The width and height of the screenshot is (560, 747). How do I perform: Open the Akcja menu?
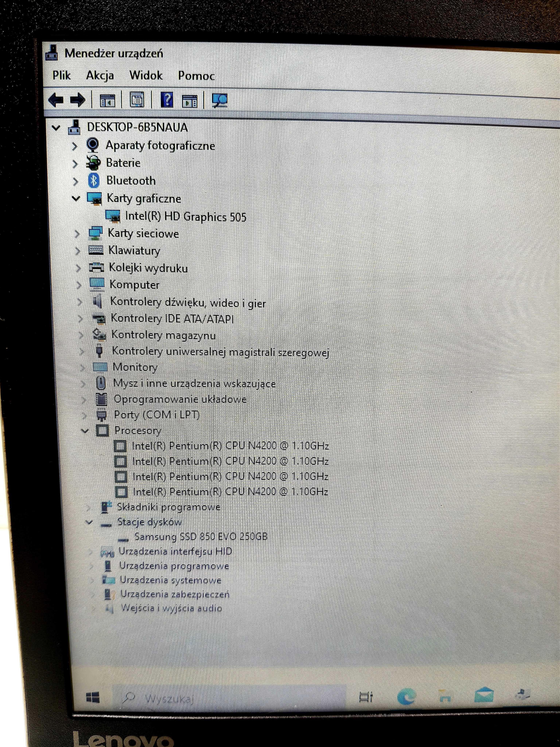[x=100, y=75]
